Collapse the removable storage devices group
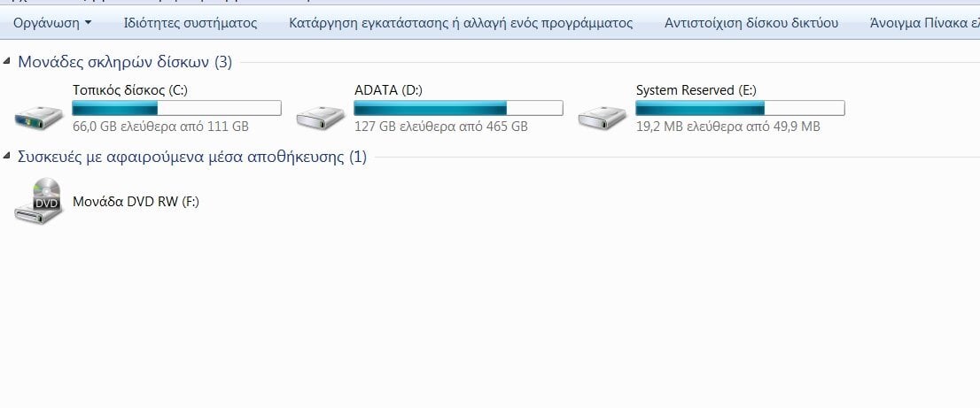The image size is (980, 408). pyautogui.click(x=8, y=158)
